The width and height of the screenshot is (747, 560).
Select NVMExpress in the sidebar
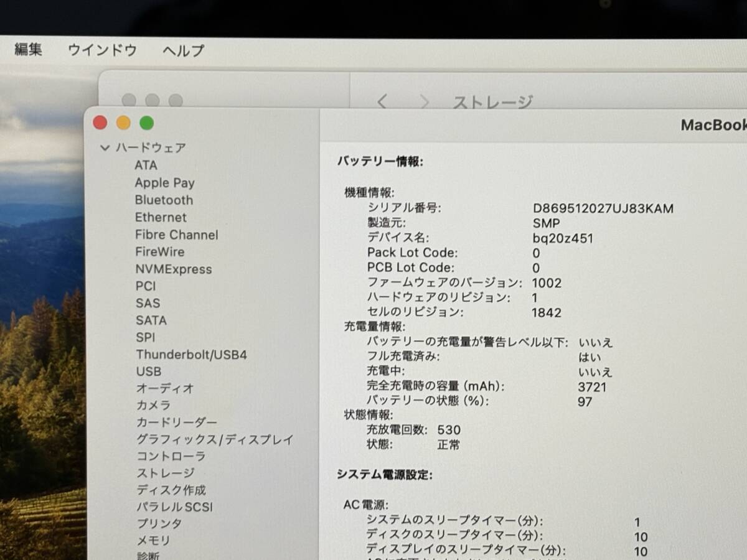[174, 269]
